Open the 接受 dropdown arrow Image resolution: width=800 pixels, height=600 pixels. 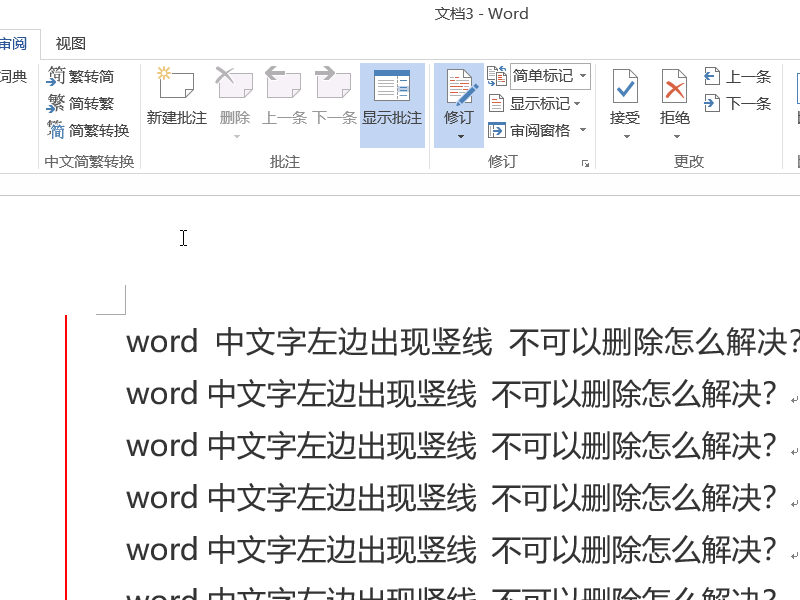(x=627, y=136)
